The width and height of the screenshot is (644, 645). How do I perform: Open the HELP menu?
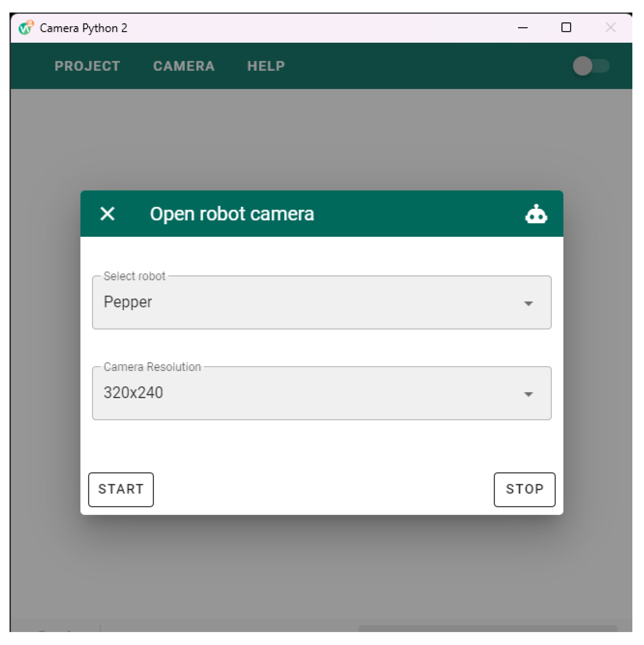tap(266, 66)
